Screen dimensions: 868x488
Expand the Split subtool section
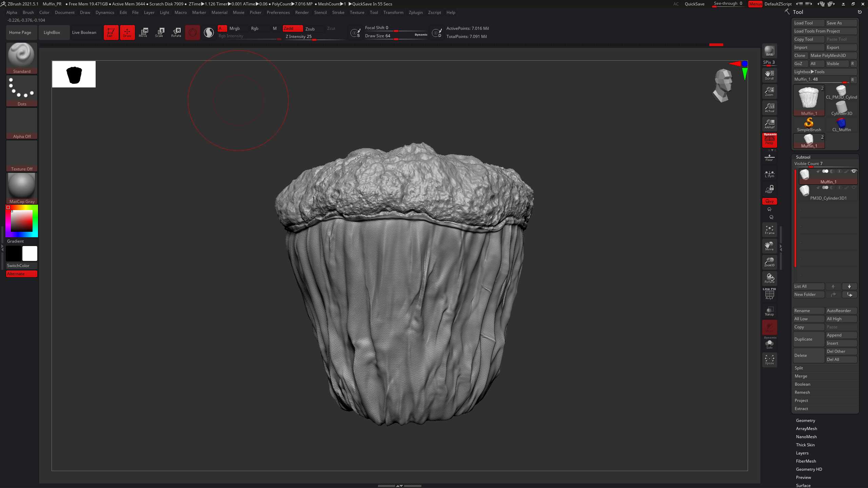click(x=799, y=368)
